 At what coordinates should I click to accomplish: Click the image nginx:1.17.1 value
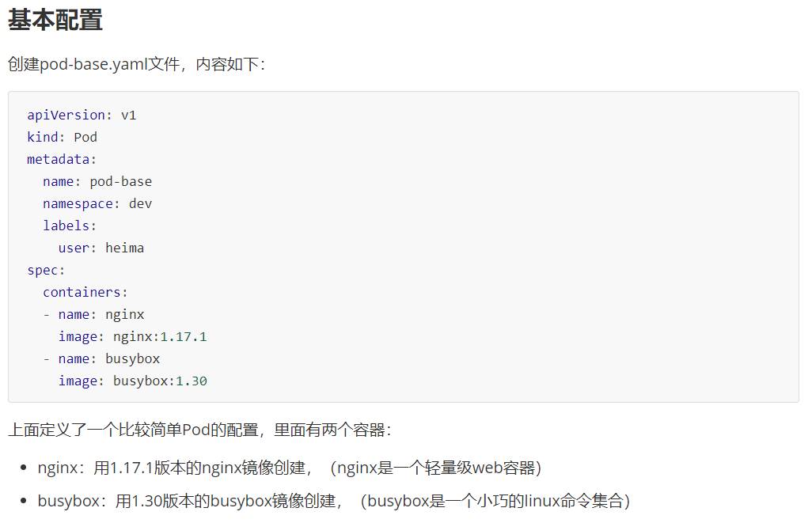point(160,336)
